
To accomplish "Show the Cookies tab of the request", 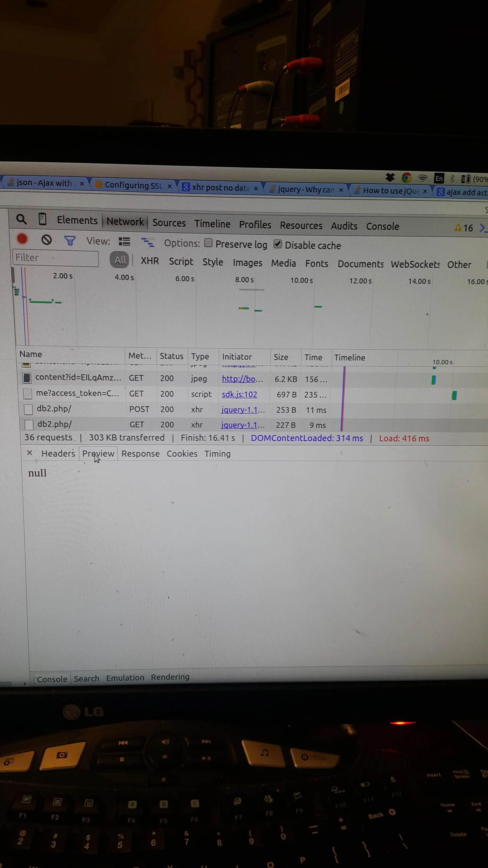I will coord(182,454).
